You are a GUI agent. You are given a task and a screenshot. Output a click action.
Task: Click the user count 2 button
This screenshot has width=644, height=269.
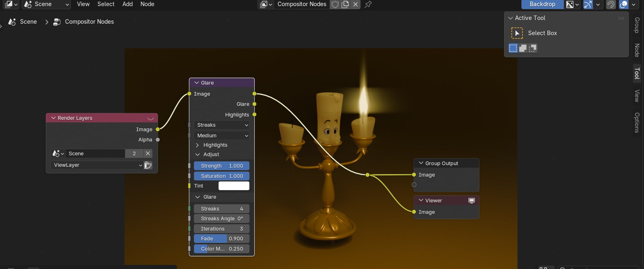tap(134, 154)
